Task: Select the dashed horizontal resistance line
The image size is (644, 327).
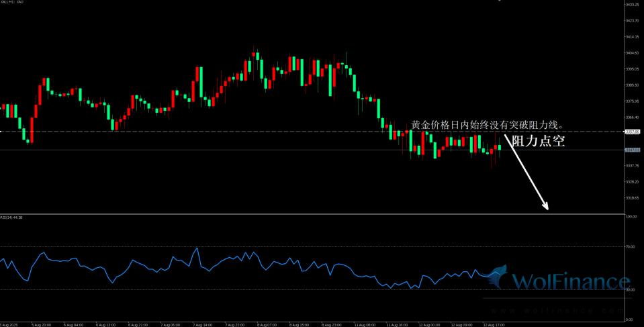Action: (201, 132)
